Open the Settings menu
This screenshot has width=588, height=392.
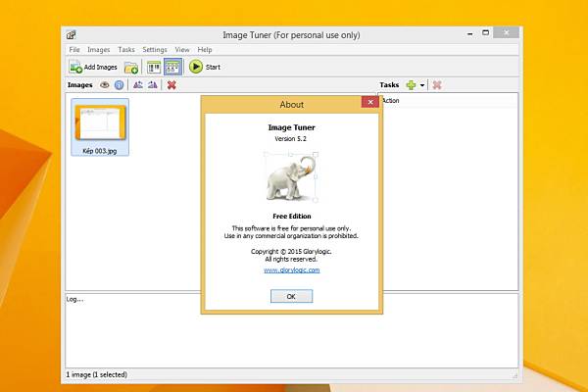point(155,50)
